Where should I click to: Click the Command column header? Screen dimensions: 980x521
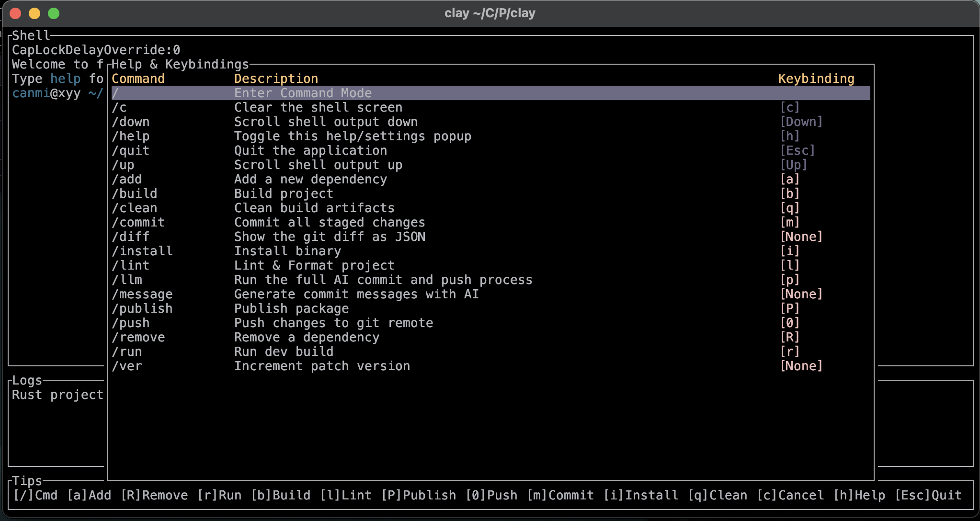(x=138, y=79)
